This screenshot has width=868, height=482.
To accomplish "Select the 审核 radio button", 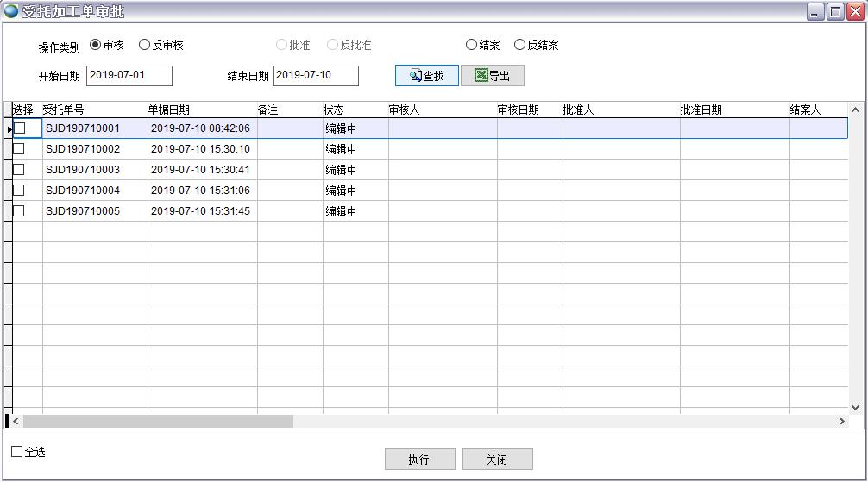I will (96, 45).
